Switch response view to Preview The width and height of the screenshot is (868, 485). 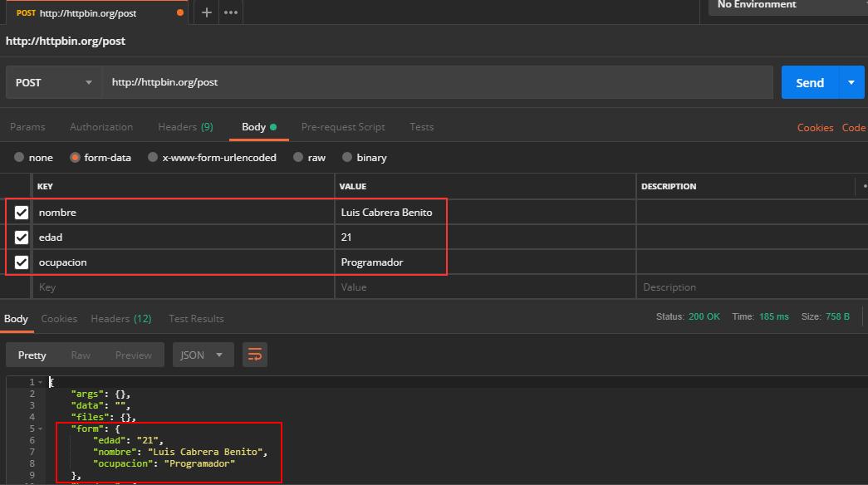pyautogui.click(x=134, y=355)
